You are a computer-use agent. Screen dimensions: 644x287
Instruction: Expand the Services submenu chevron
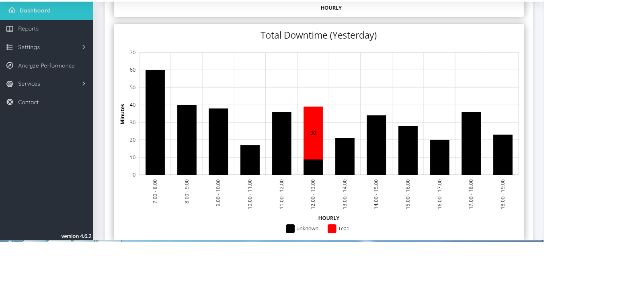(84, 84)
